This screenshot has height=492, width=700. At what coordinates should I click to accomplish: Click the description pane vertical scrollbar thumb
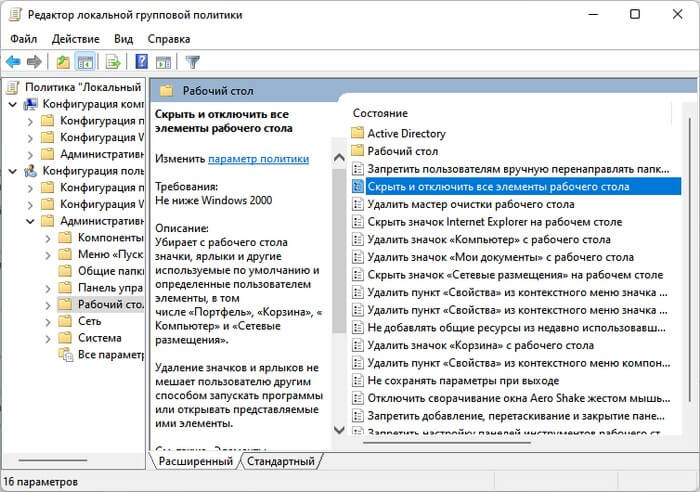click(339, 251)
